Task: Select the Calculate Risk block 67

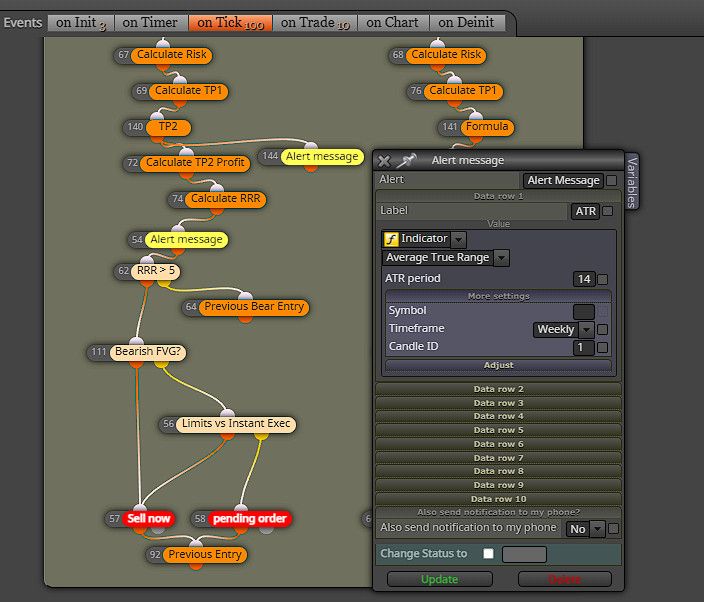Action: (172, 55)
